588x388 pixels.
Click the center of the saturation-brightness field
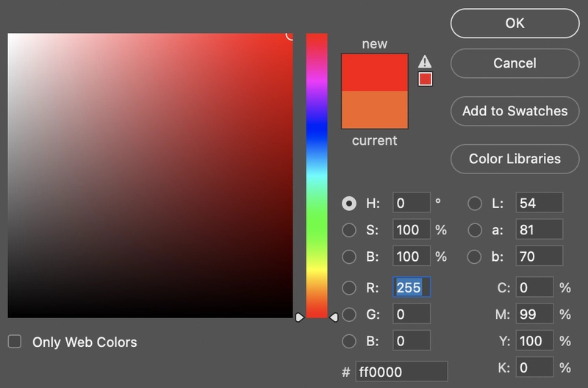point(150,176)
